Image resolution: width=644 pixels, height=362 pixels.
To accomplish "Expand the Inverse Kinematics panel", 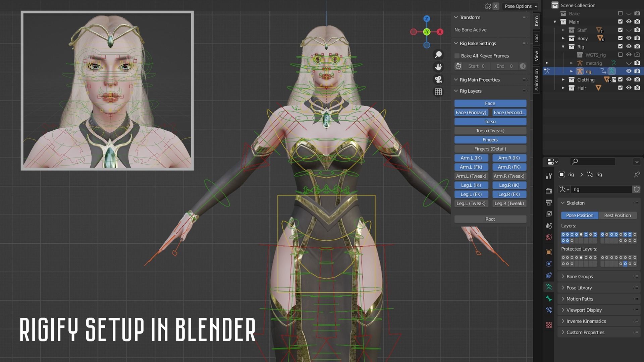I will [563, 321].
